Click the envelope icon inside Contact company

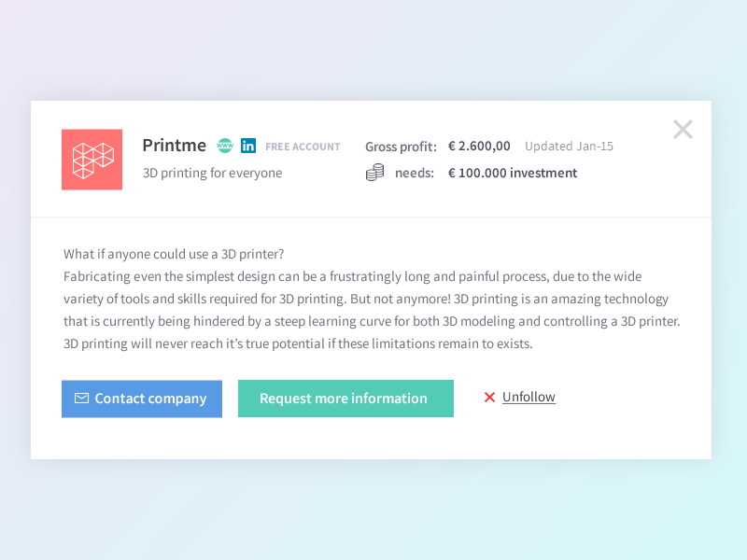(80, 399)
